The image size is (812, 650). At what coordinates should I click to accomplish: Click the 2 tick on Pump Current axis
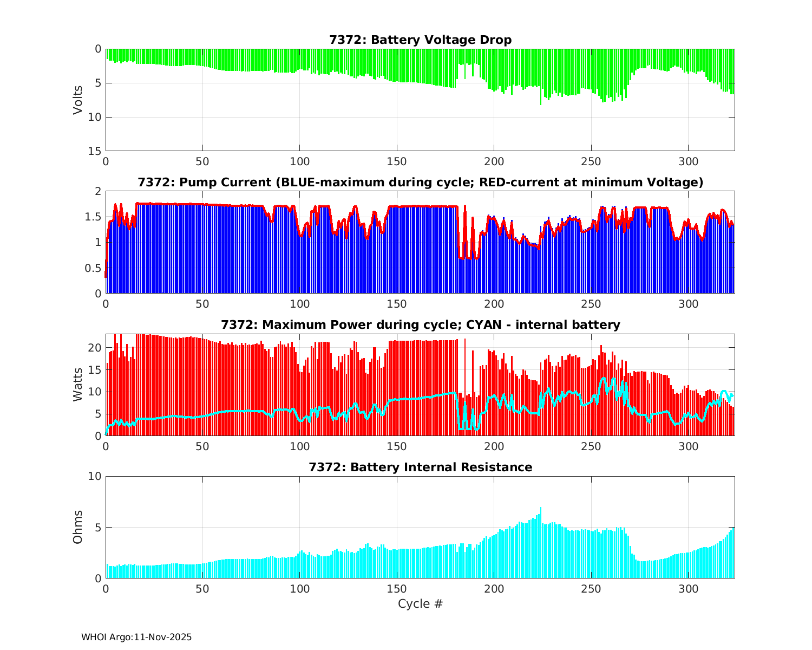click(x=97, y=191)
